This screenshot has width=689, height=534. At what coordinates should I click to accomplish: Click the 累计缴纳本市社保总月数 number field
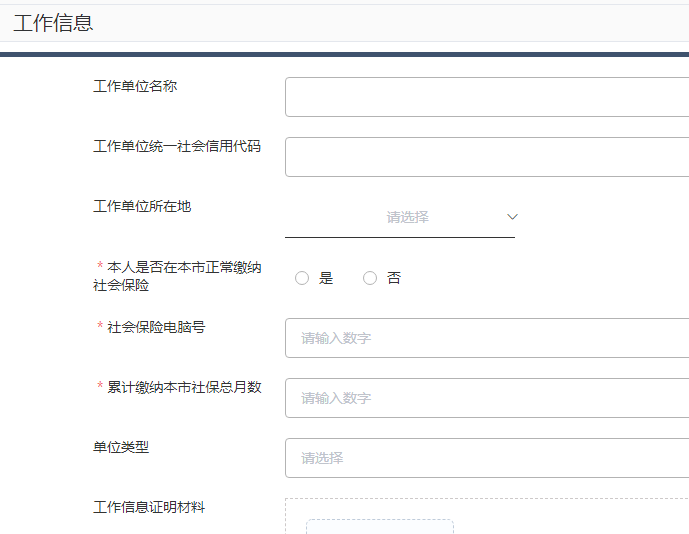point(487,398)
